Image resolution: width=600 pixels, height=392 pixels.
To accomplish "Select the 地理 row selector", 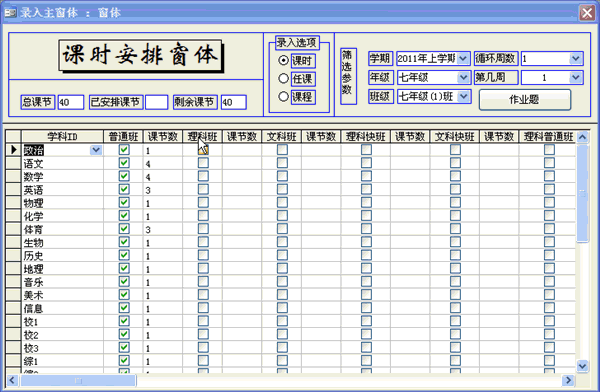I will coord(13,269).
